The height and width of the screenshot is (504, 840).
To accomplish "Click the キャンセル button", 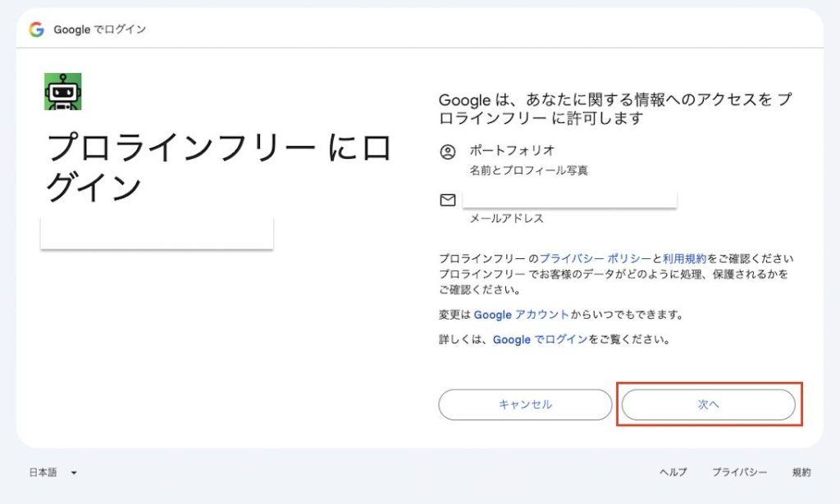I will [525, 405].
